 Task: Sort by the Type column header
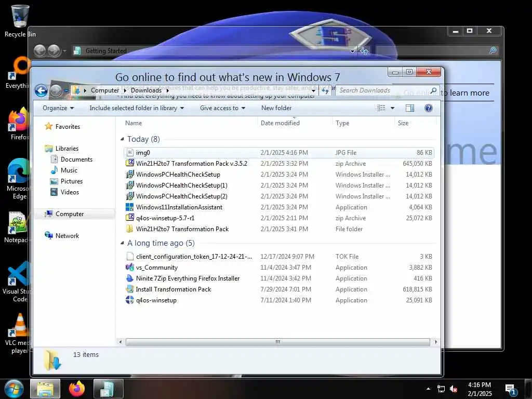tap(342, 123)
